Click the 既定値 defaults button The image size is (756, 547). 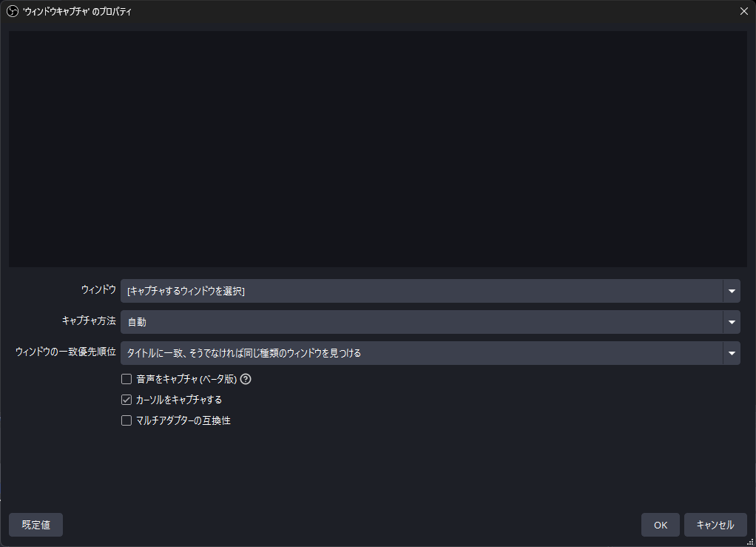[x=36, y=525]
